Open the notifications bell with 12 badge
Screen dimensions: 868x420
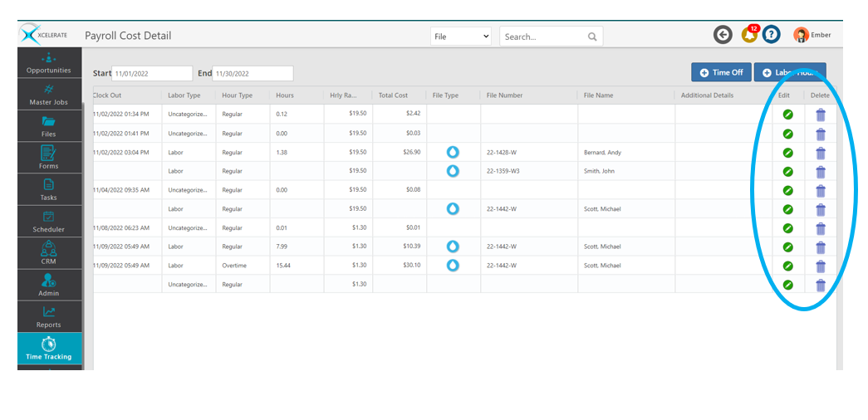tap(748, 35)
